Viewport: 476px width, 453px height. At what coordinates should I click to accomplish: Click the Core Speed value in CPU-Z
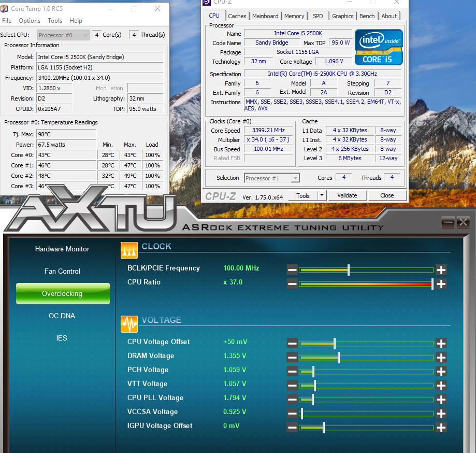(268, 130)
